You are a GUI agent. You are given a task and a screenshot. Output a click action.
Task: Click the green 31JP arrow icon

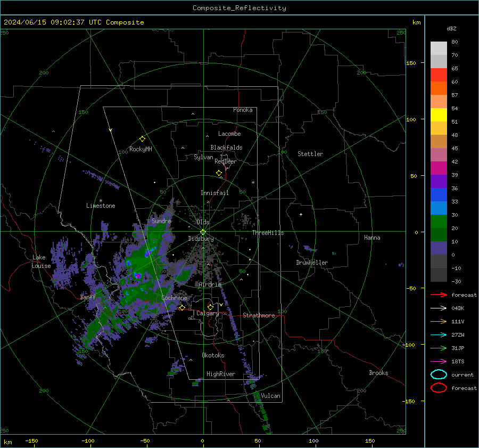point(439,348)
